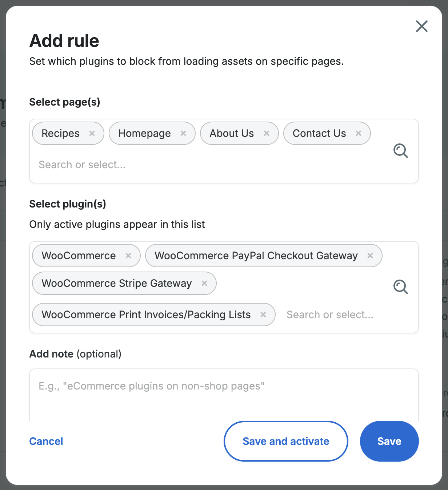448x490 pixels.
Task: Close the Add rule dialog
Action: 421,26
